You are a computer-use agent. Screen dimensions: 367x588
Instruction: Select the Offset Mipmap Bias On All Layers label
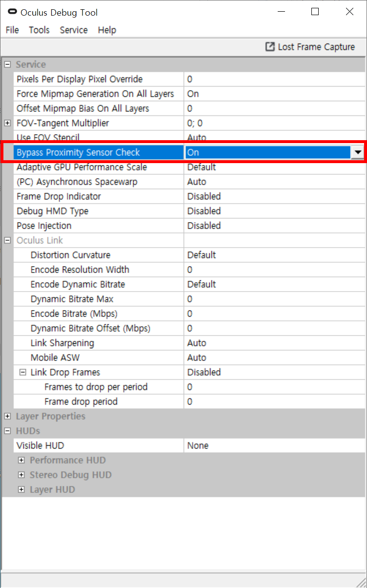[83, 108]
